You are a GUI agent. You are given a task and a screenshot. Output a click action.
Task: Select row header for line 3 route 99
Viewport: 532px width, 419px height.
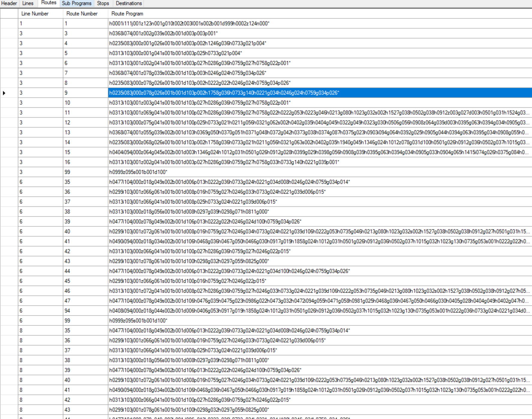coord(9,172)
